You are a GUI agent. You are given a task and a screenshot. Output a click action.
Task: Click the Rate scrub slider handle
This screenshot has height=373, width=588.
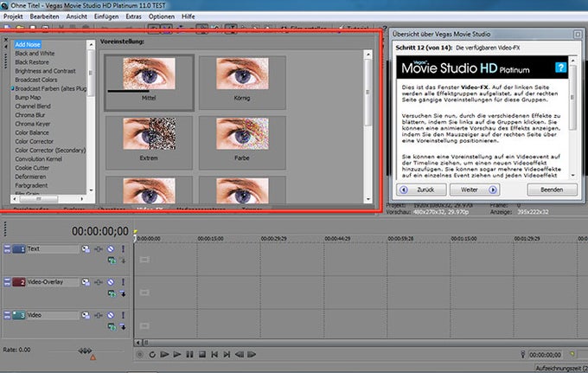tap(85, 350)
